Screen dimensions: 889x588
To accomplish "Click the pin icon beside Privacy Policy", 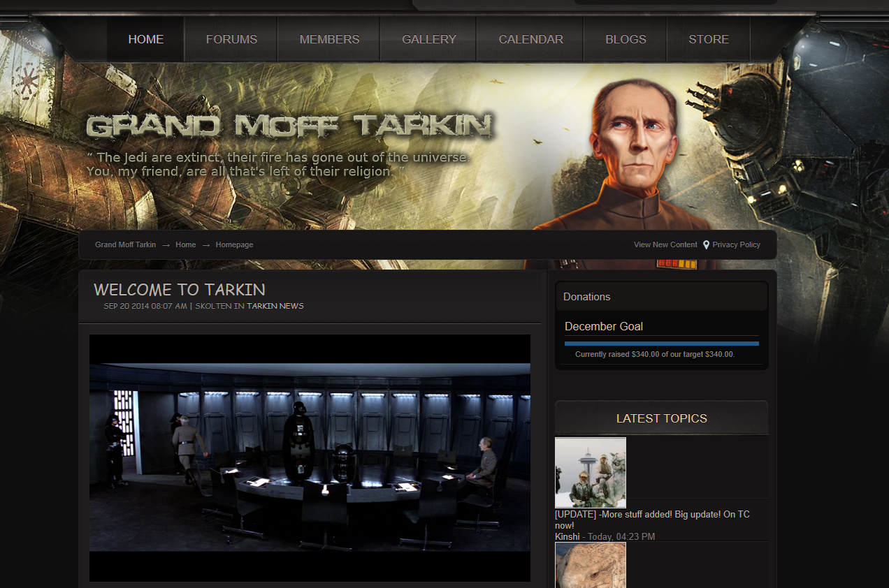I will 706,245.
